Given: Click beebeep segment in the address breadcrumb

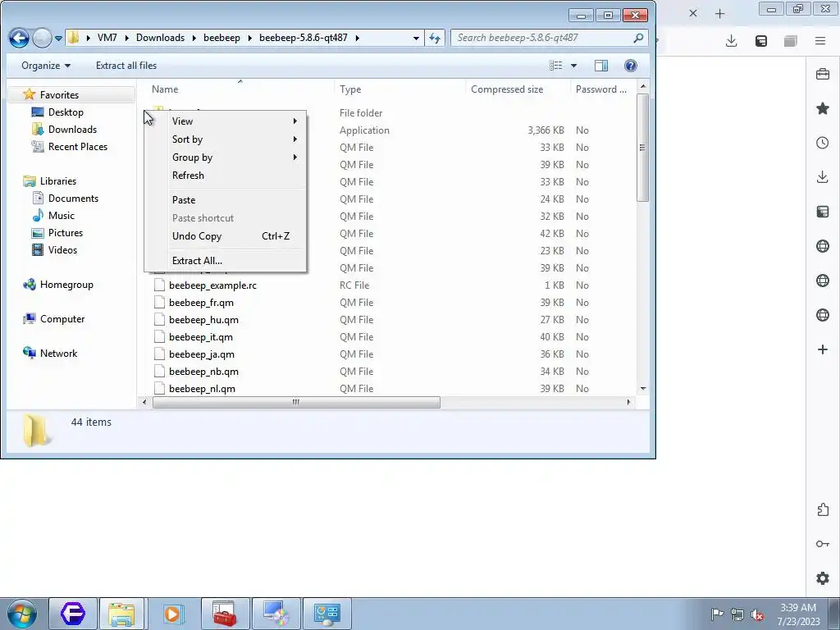Looking at the screenshot, I should coord(221,38).
